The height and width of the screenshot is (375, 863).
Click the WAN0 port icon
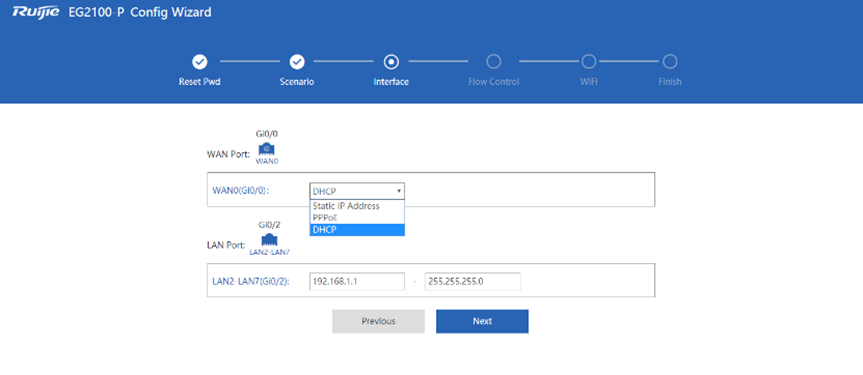(267, 149)
